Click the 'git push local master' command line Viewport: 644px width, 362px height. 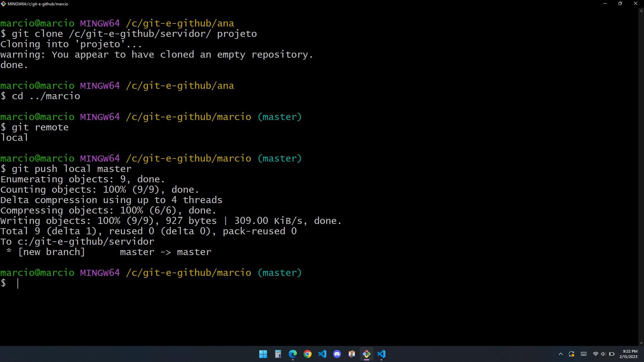pyautogui.click(x=66, y=169)
